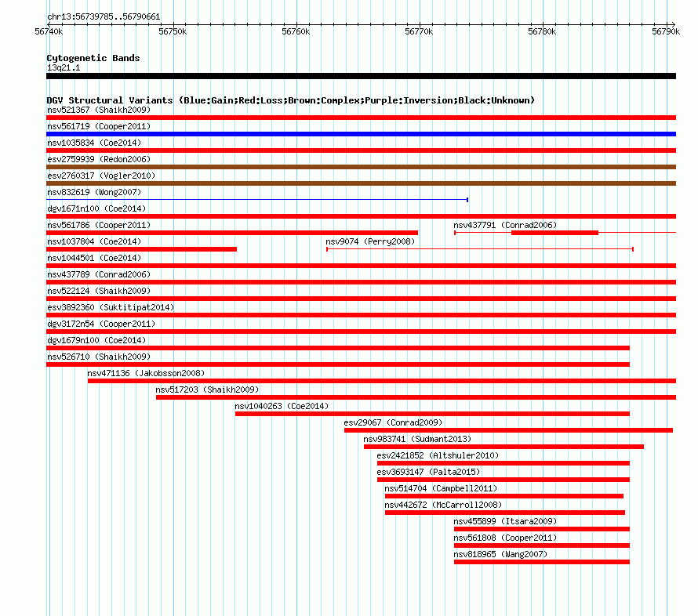698x616 pixels.
Task: Open nsv983741 (Sudmant2013) label
Action: pyautogui.click(x=417, y=439)
